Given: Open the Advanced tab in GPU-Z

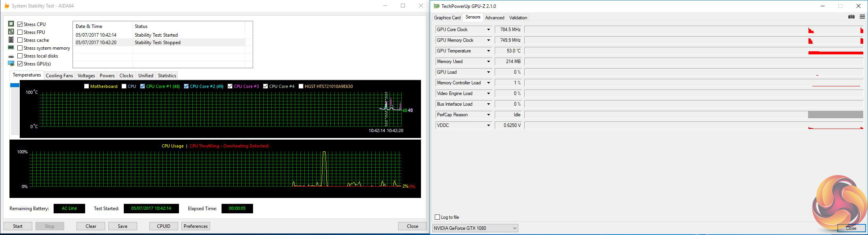Looking at the screenshot, I should tap(495, 18).
